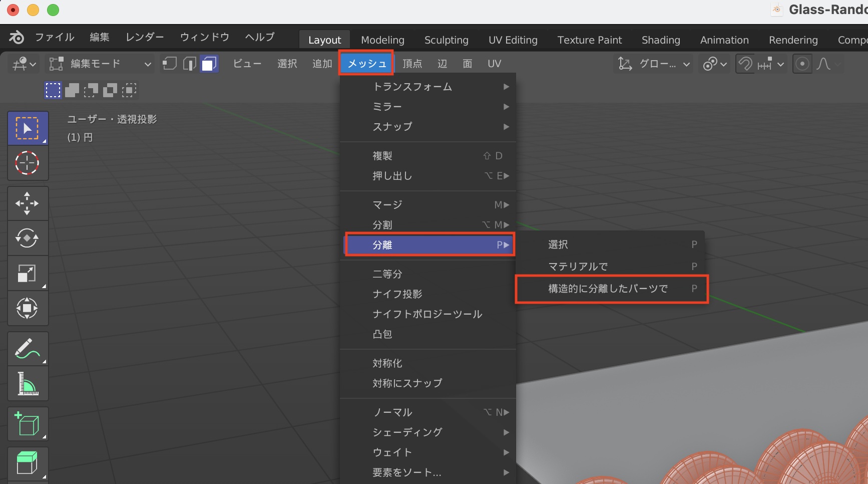Click the Blender logo icon
868x484 pixels.
point(16,37)
